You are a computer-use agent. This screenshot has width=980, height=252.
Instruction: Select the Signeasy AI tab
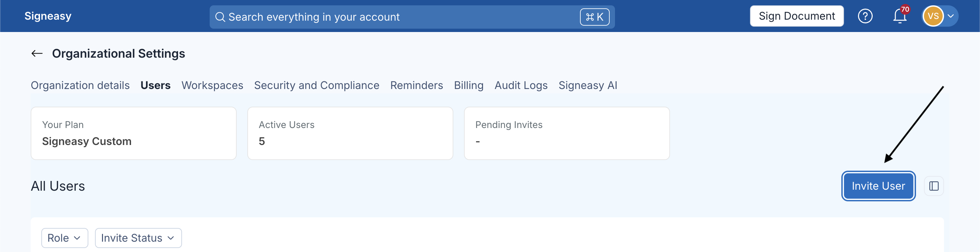coord(588,85)
